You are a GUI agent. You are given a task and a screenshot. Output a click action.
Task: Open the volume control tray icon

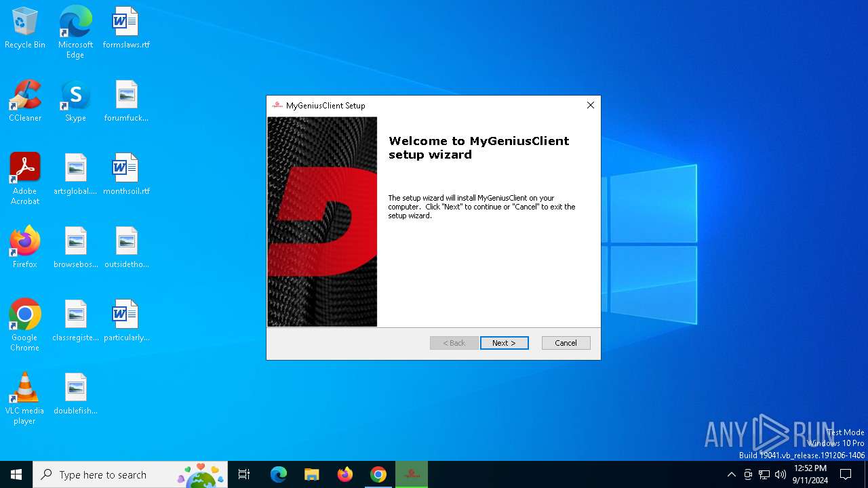point(781,474)
